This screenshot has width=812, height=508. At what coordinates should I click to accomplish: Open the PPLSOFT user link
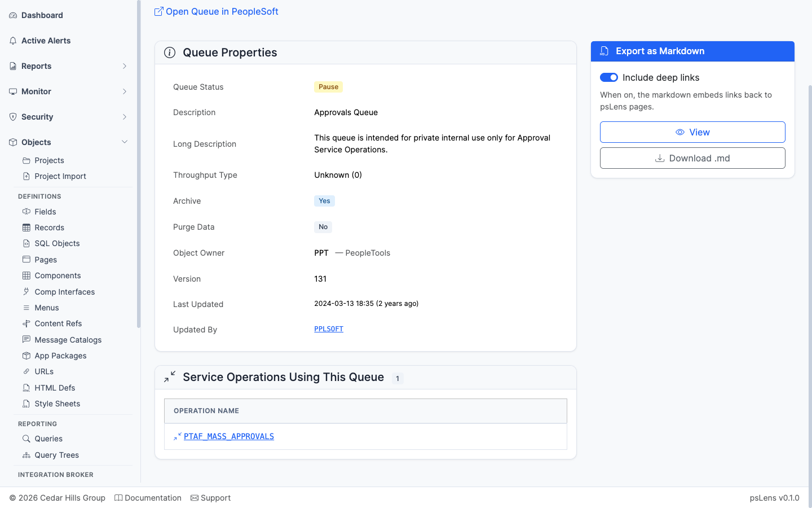(329, 329)
